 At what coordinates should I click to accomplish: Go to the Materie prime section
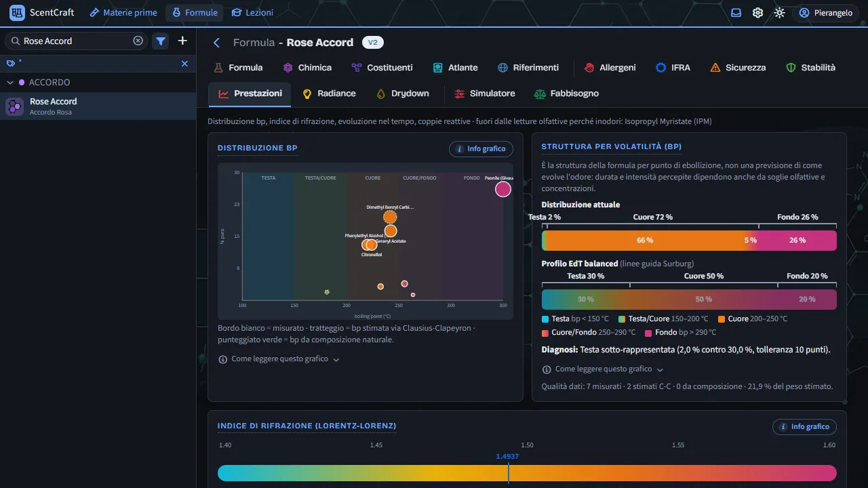pyautogui.click(x=123, y=13)
